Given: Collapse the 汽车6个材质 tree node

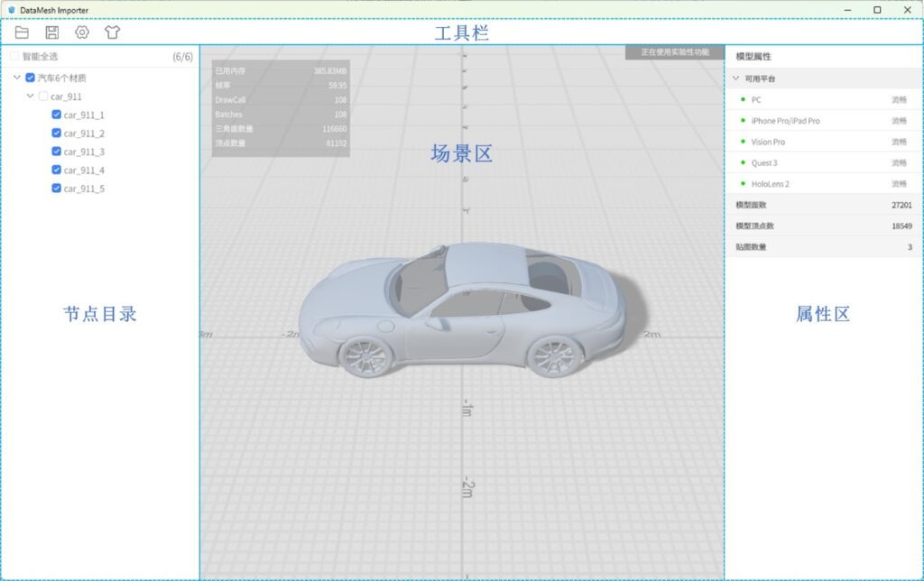Looking at the screenshot, I should point(17,78).
